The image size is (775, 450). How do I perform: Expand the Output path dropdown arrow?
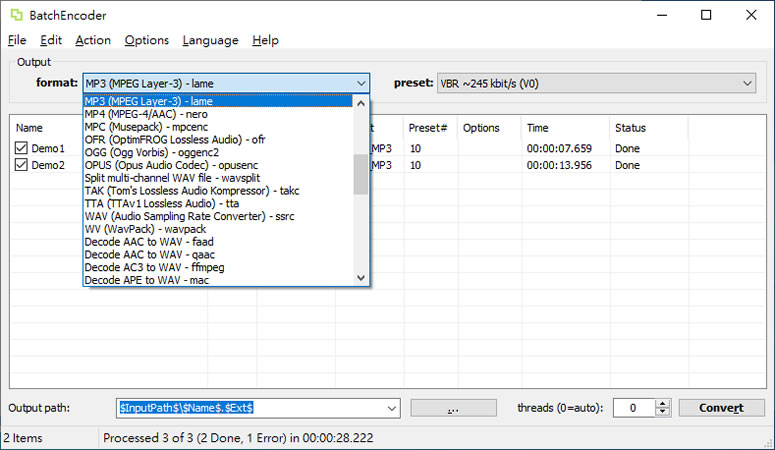(392, 408)
